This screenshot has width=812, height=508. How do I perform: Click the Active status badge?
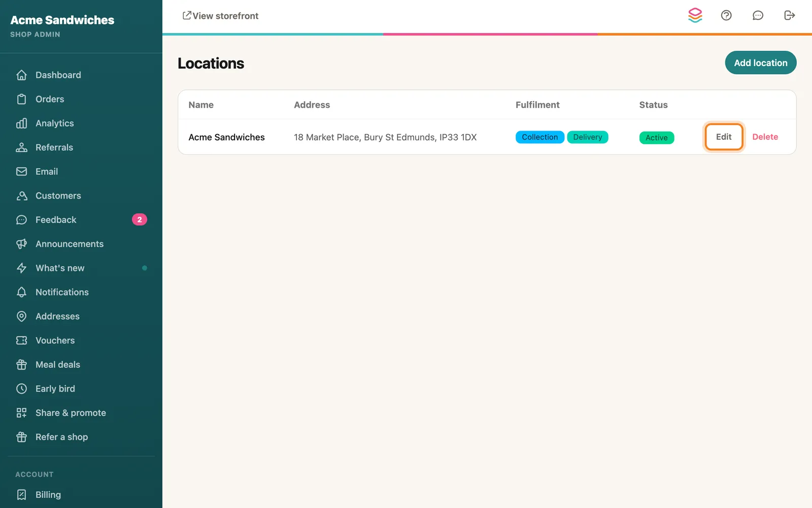(657, 138)
